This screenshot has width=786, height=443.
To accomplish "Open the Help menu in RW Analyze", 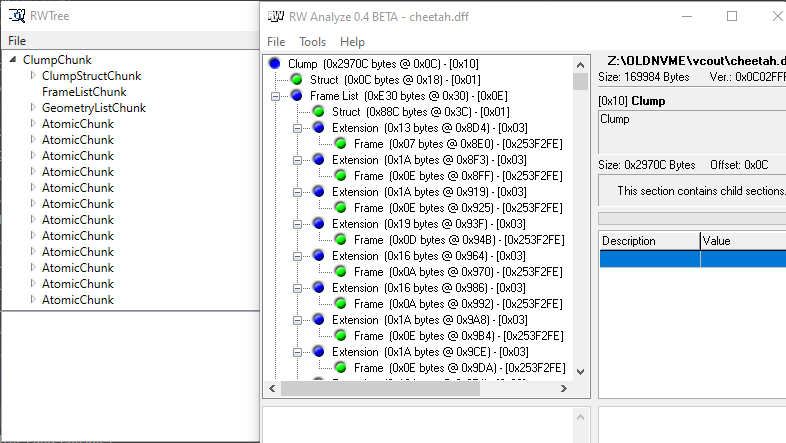I will click(x=352, y=42).
